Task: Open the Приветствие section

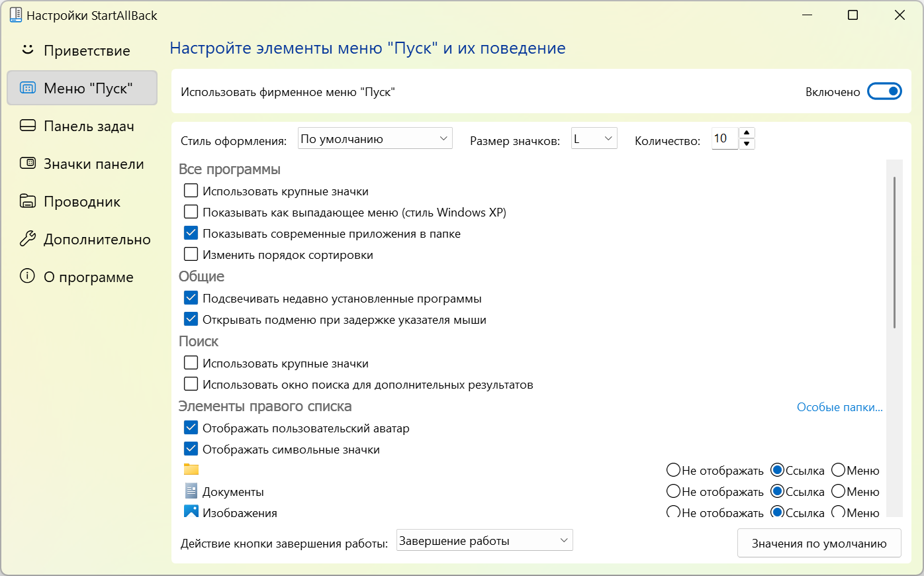Action: 82,50
